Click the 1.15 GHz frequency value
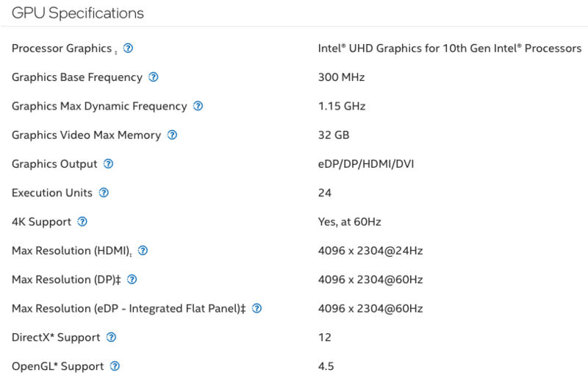Viewport: 588px width, 378px height. (x=342, y=106)
